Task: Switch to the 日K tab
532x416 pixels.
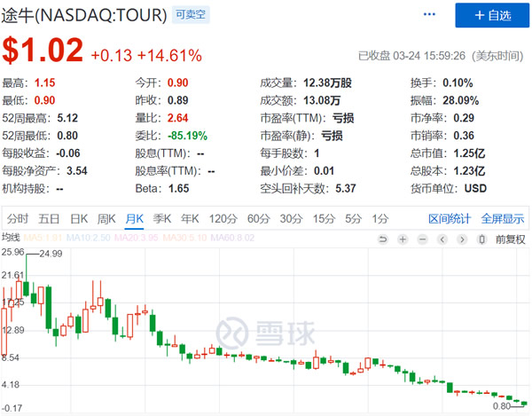Action: (79, 218)
